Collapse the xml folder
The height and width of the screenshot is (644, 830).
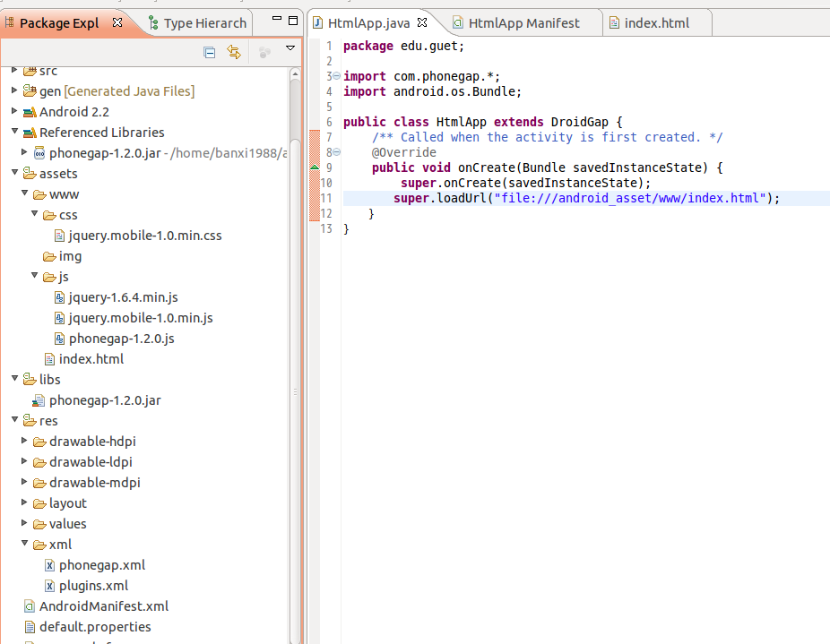(x=24, y=544)
